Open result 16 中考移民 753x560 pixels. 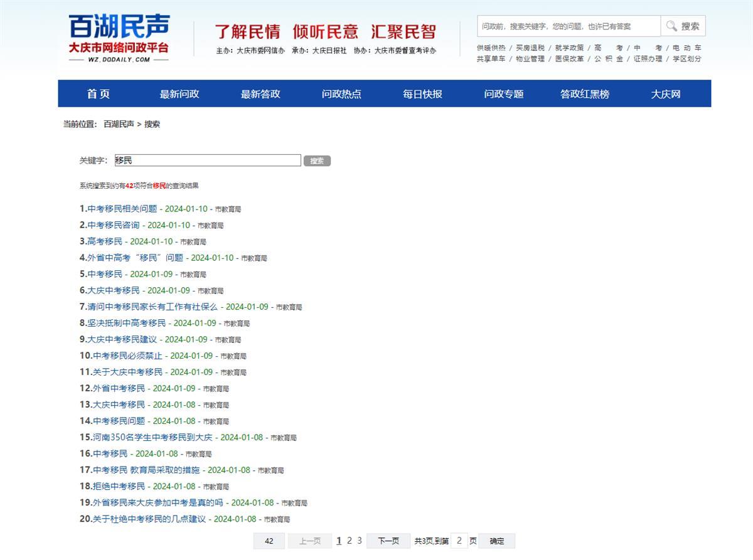coord(110,453)
